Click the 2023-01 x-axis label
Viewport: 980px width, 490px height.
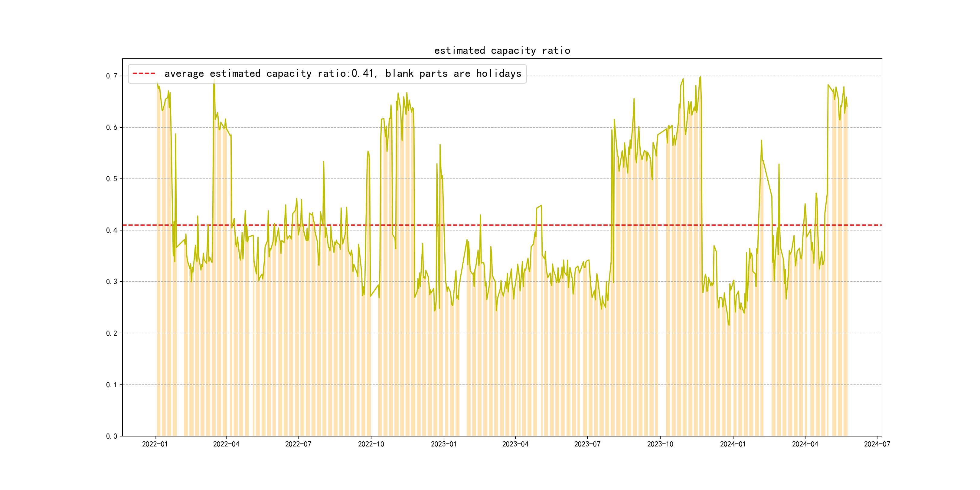click(x=444, y=444)
